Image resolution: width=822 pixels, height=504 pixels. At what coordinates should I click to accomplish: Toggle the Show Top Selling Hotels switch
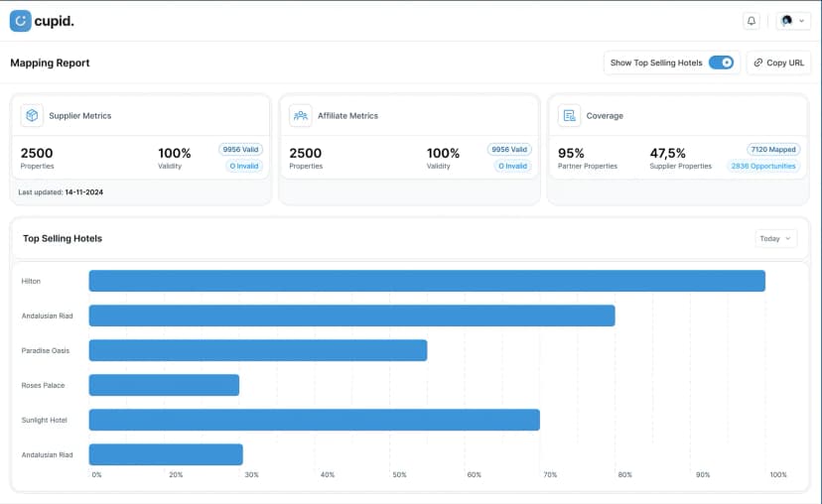[721, 63]
